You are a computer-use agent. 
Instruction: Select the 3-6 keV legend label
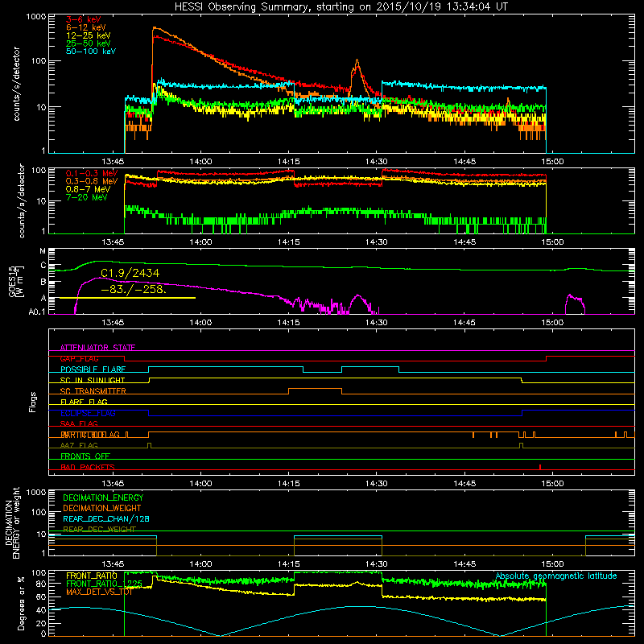84,19
